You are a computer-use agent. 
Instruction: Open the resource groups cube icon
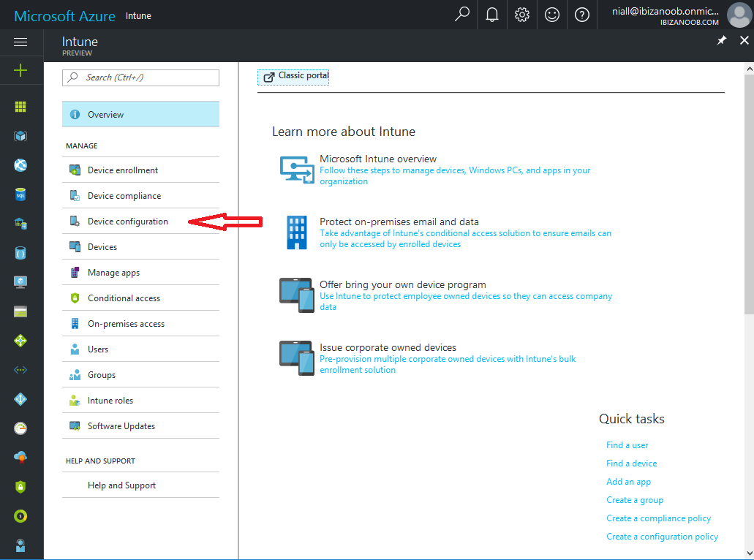(x=20, y=136)
